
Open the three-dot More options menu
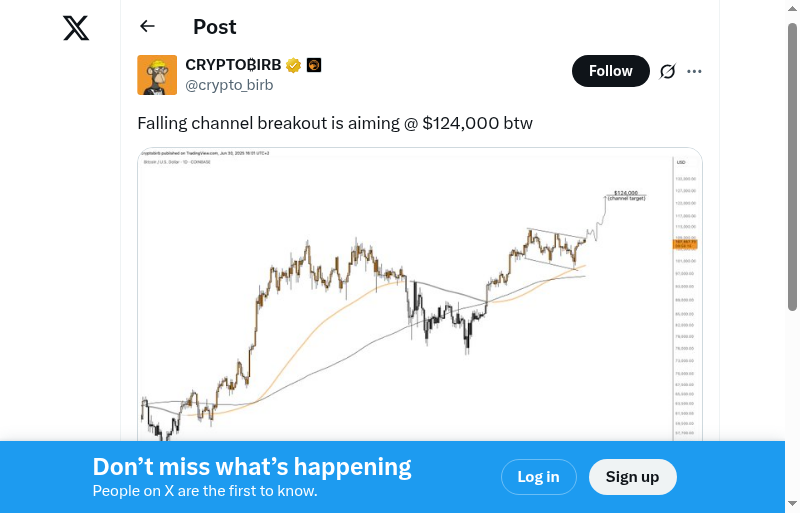click(x=695, y=71)
